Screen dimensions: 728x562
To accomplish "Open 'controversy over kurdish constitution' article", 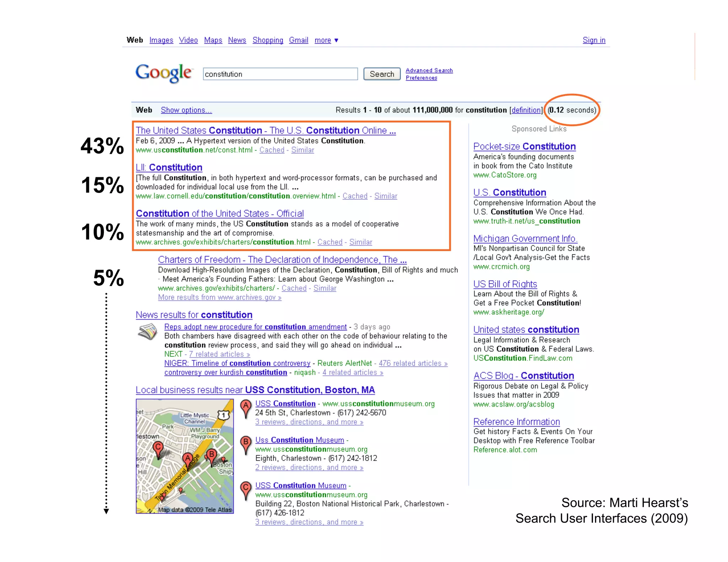I will click(226, 373).
